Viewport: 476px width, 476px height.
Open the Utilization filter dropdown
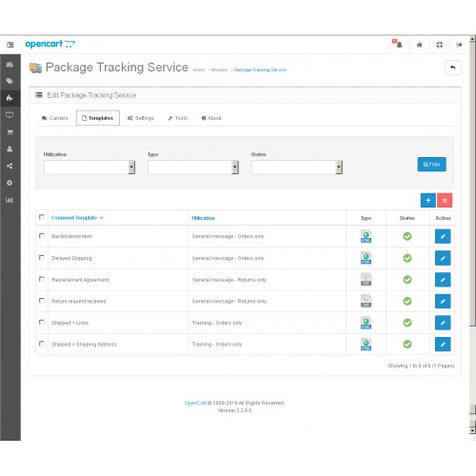pyautogui.click(x=89, y=168)
